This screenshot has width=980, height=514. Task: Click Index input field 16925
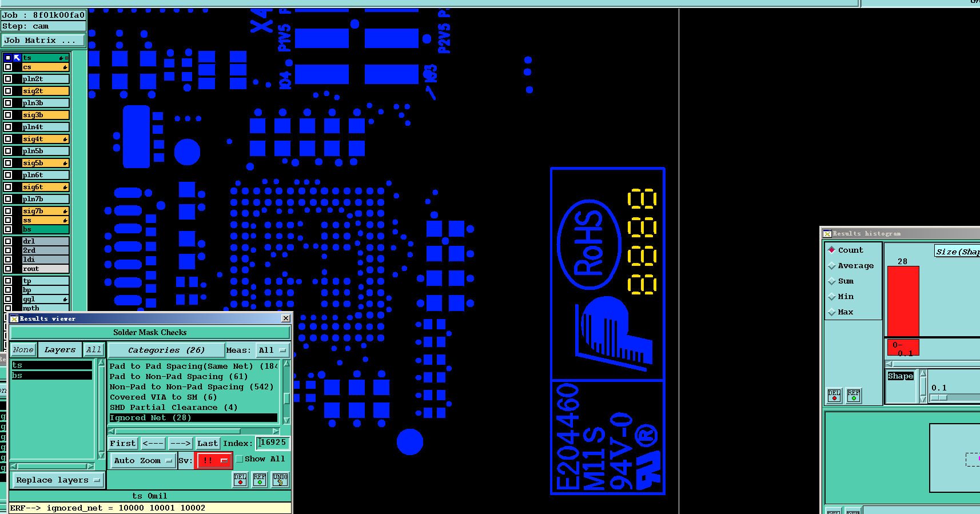point(273,443)
